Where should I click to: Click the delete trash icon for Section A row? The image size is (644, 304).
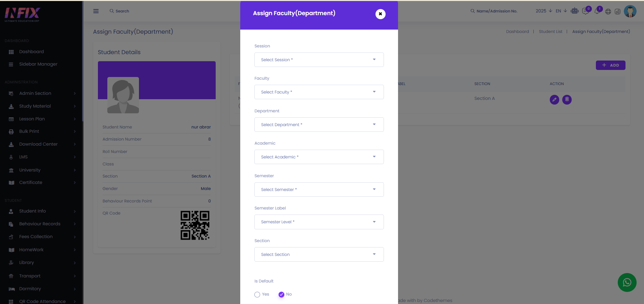[567, 100]
